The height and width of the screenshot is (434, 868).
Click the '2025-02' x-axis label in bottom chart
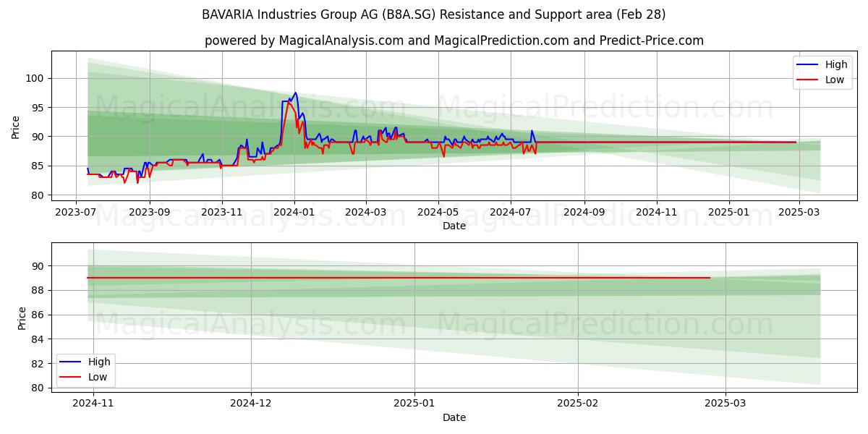[579, 402]
